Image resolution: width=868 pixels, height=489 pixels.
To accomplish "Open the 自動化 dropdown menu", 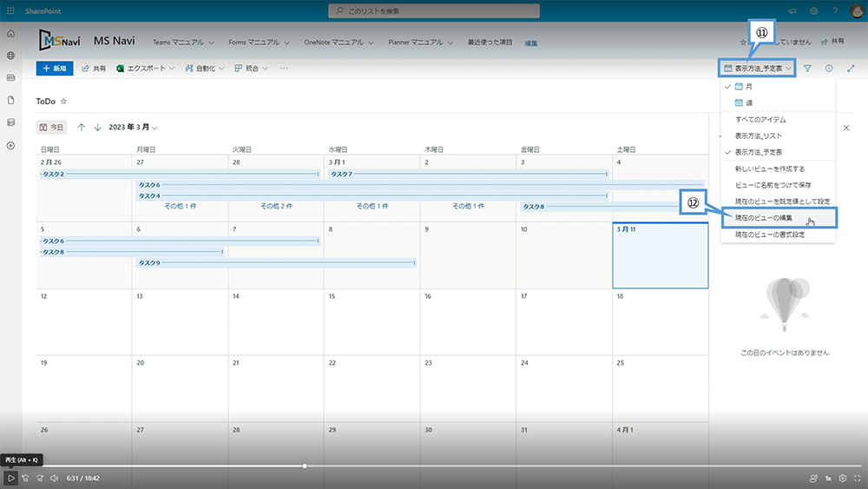I will click(x=205, y=69).
